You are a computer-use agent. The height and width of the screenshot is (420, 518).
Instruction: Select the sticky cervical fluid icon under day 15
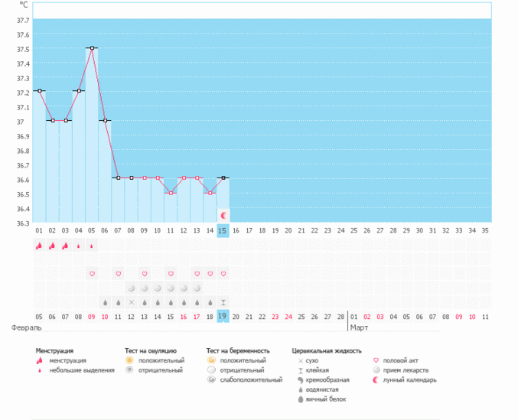223,302
